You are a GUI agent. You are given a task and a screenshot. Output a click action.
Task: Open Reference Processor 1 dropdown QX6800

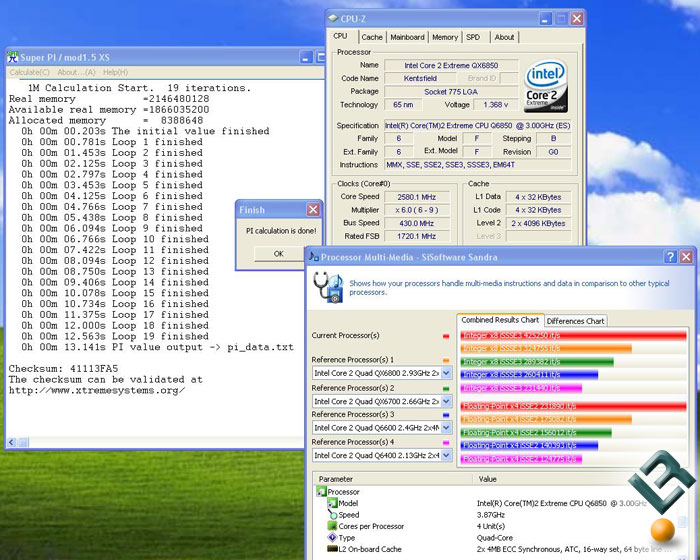tap(446, 373)
